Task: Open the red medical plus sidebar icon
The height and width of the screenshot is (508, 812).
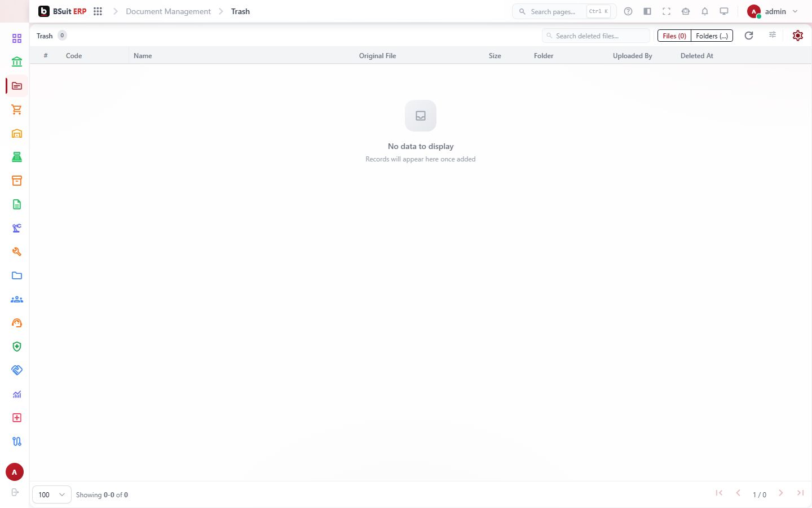Action: [x=17, y=418]
